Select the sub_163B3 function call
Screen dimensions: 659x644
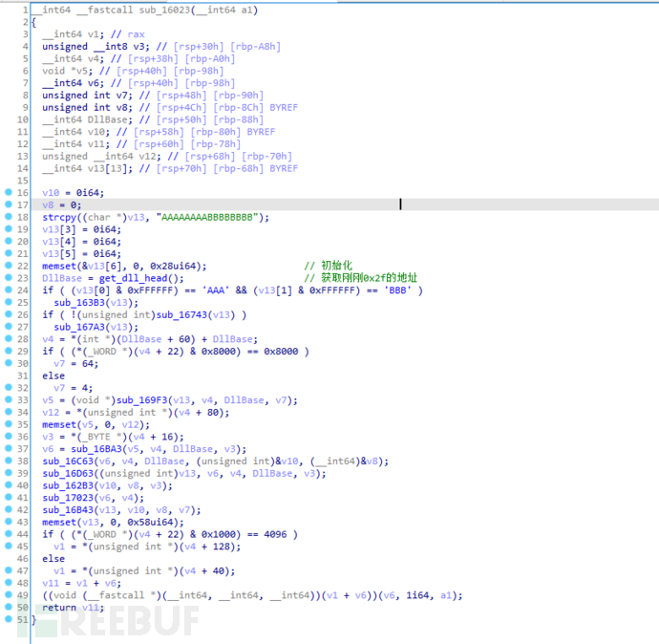pos(79,303)
